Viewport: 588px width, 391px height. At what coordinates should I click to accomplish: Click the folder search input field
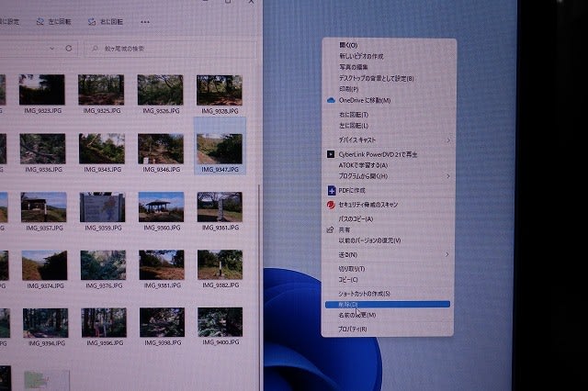click(165, 48)
